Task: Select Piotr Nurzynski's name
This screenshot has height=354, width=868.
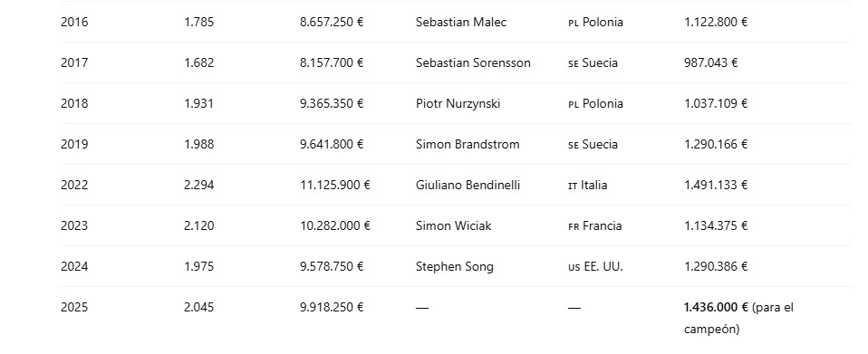Action: point(458,103)
